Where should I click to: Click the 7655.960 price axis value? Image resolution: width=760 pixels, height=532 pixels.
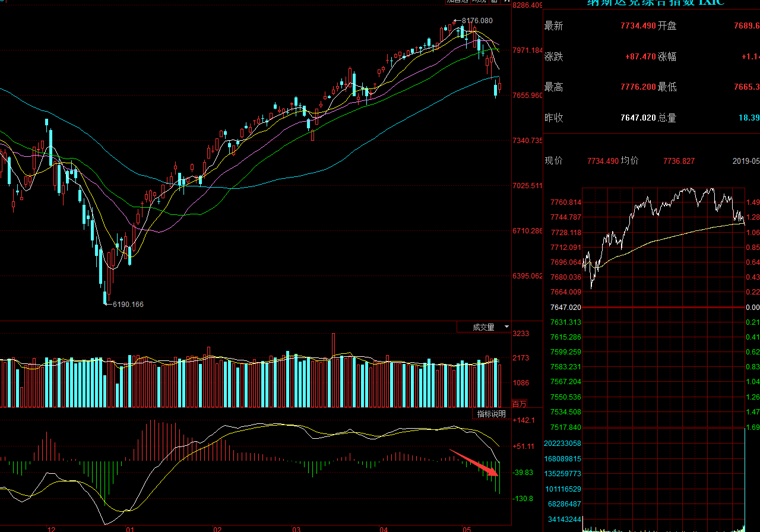pyautogui.click(x=528, y=96)
